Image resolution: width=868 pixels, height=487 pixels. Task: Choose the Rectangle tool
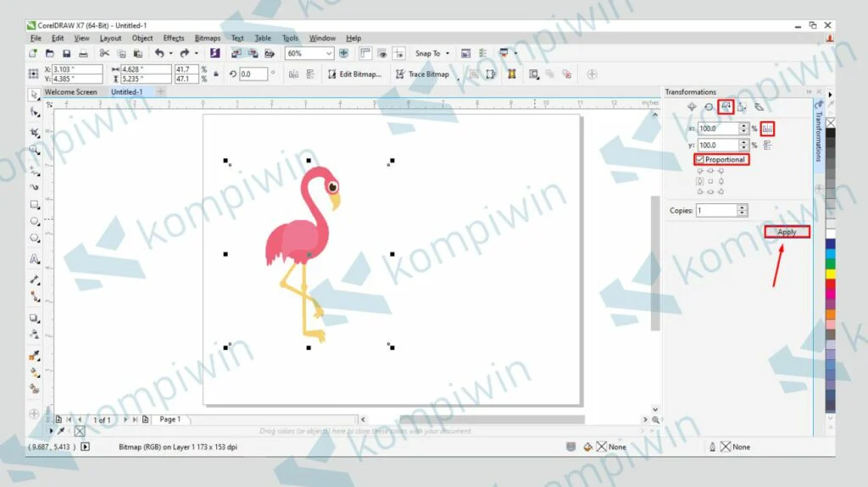pos(35,205)
